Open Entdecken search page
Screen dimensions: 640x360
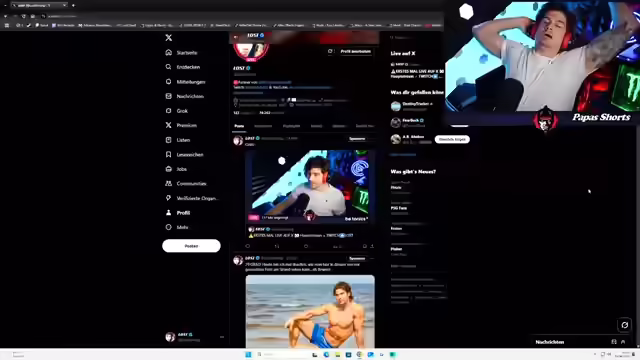(183, 67)
